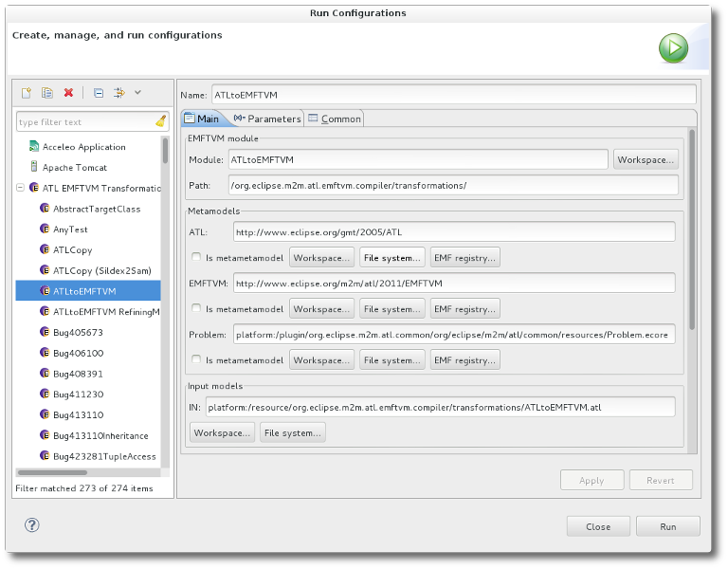Click the IN input model field
The height and width of the screenshot is (569, 728).
pos(440,407)
